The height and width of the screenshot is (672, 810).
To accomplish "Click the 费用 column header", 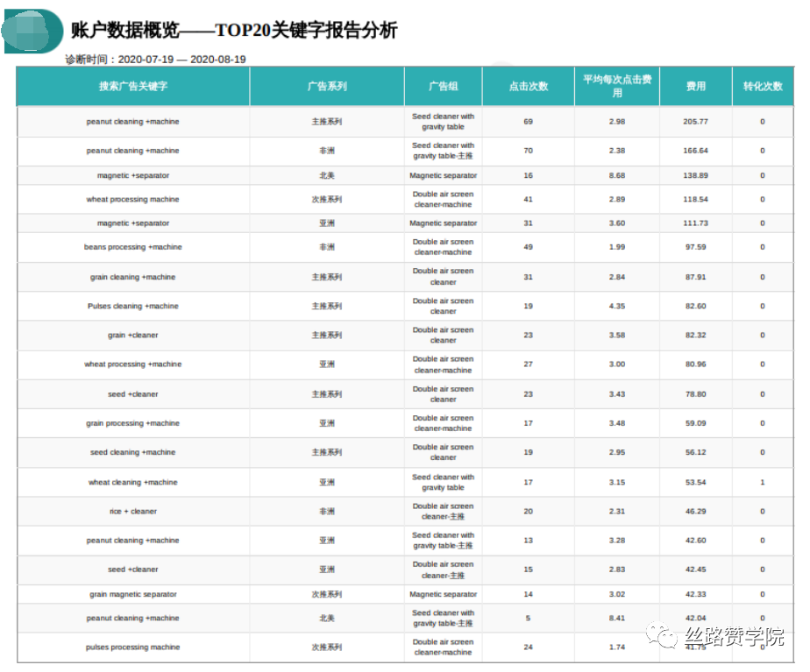I will 696,86.
